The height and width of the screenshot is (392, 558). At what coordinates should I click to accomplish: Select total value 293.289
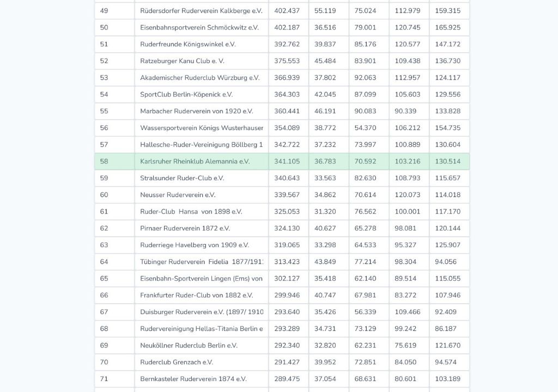[x=287, y=328]
